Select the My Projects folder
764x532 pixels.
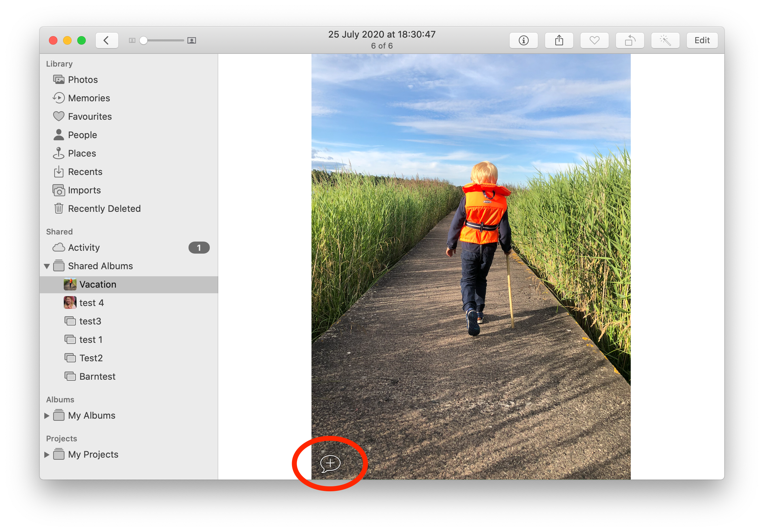click(x=129, y=454)
